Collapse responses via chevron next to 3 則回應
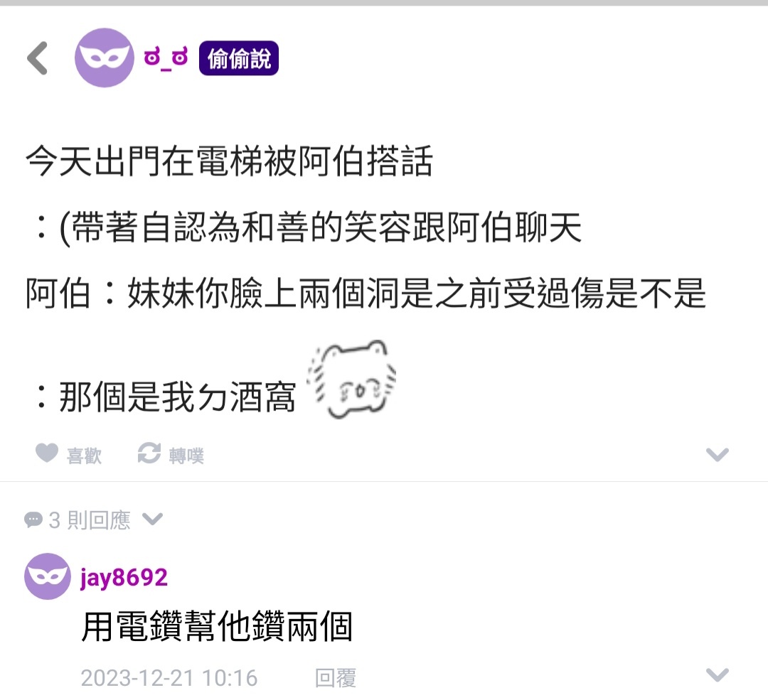Screen dimensions: 768x700 pyautogui.click(x=152, y=519)
